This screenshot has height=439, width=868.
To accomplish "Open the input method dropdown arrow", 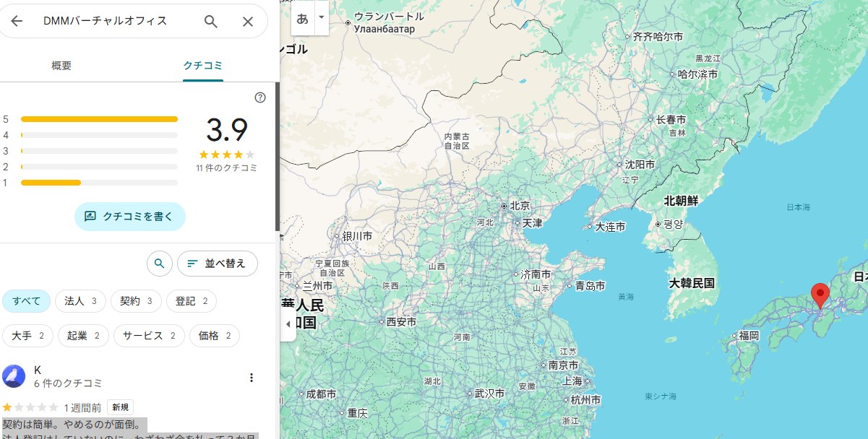I will (321, 19).
